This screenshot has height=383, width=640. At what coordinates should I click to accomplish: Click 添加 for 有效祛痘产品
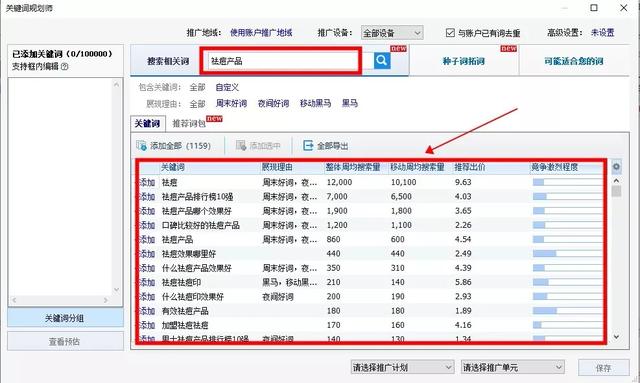click(147, 311)
